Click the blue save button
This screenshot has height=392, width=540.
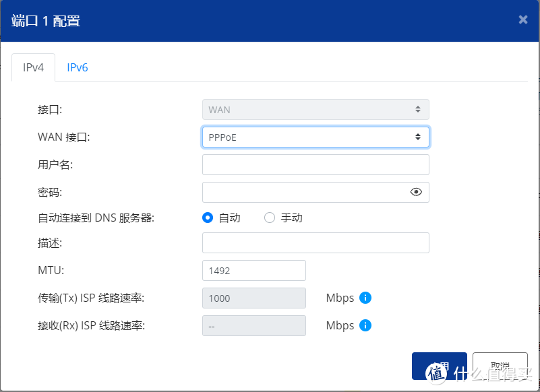point(439,365)
